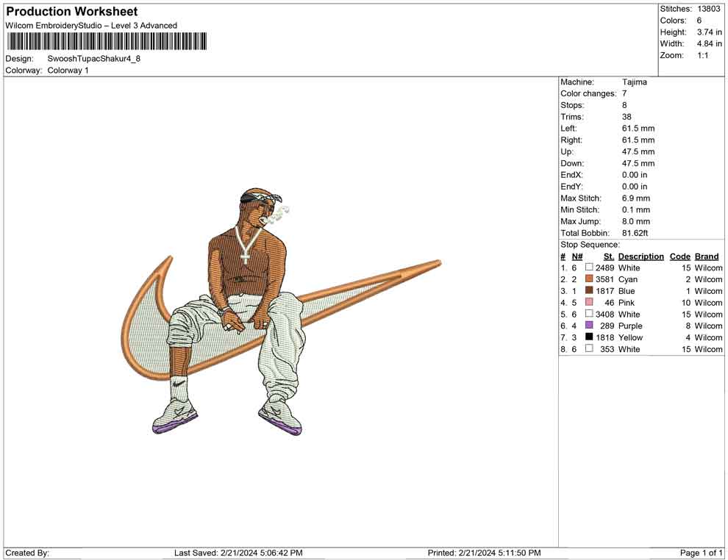Image resolution: width=728 pixels, height=560 pixels.
Task: Click the 'Yellow' description in row 7
Action: [630, 337]
